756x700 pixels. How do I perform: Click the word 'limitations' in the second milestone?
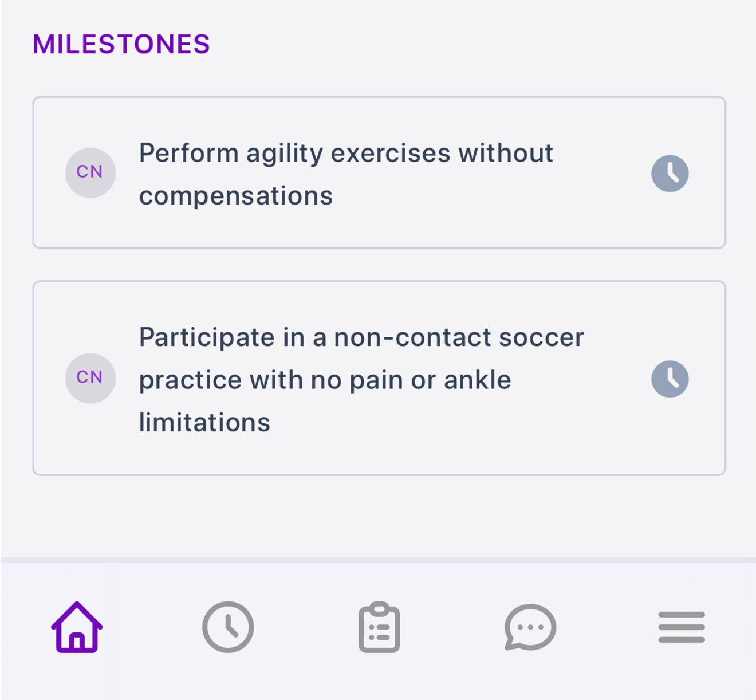point(204,423)
